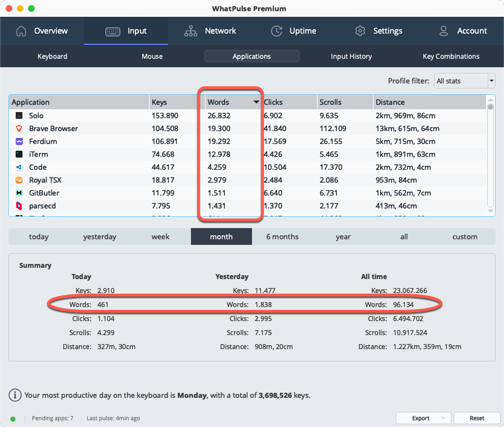Click the Settings gear icon

360,31
